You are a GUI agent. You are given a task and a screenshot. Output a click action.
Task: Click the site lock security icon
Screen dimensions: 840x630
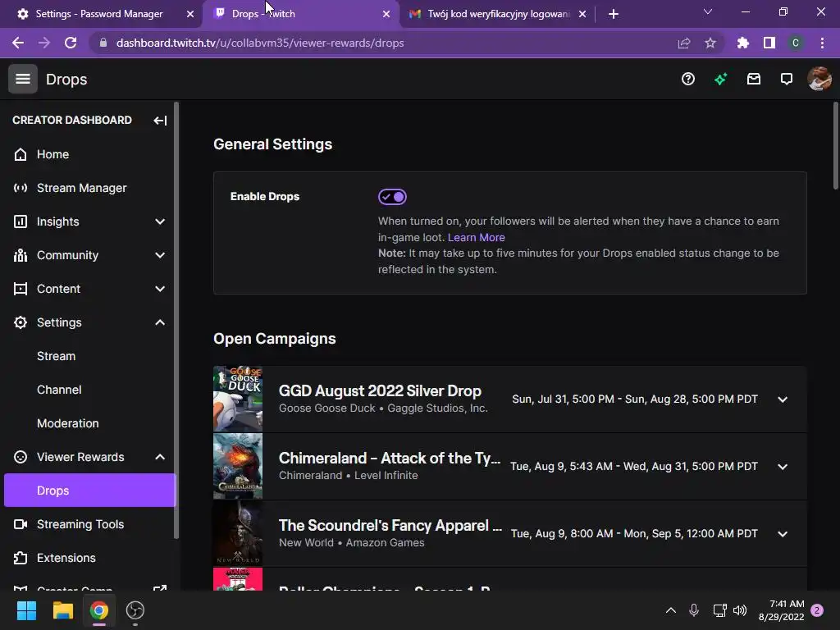pyautogui.click(x=103, y=43)
